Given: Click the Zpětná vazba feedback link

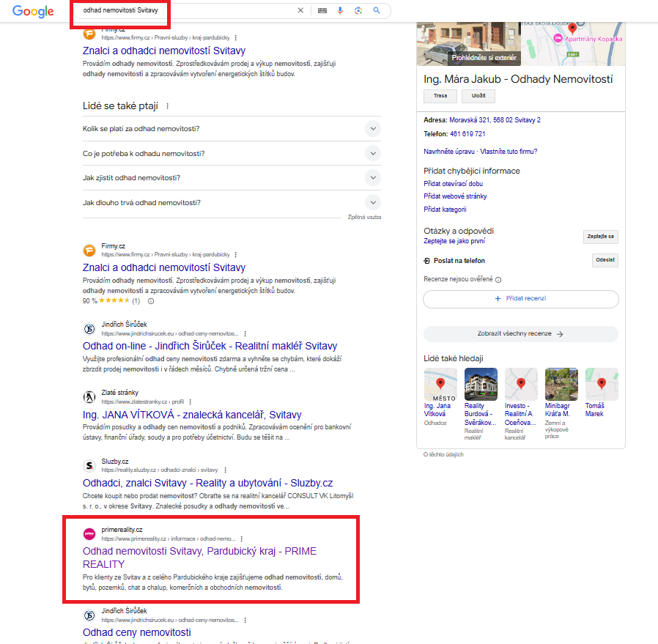Looking at the screenshot, I should pos(364,218).
